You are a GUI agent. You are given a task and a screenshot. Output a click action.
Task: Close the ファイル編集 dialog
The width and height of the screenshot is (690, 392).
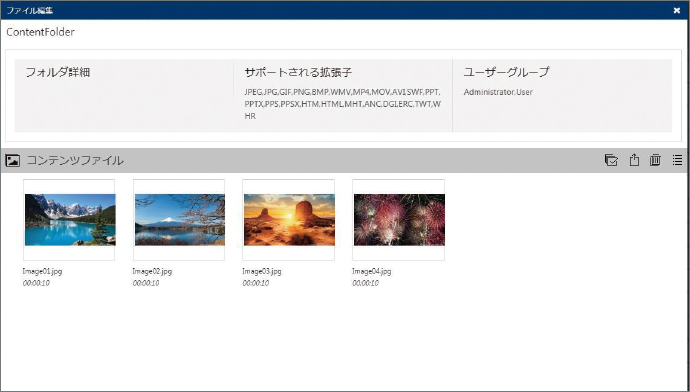click(x=677, y=11)
